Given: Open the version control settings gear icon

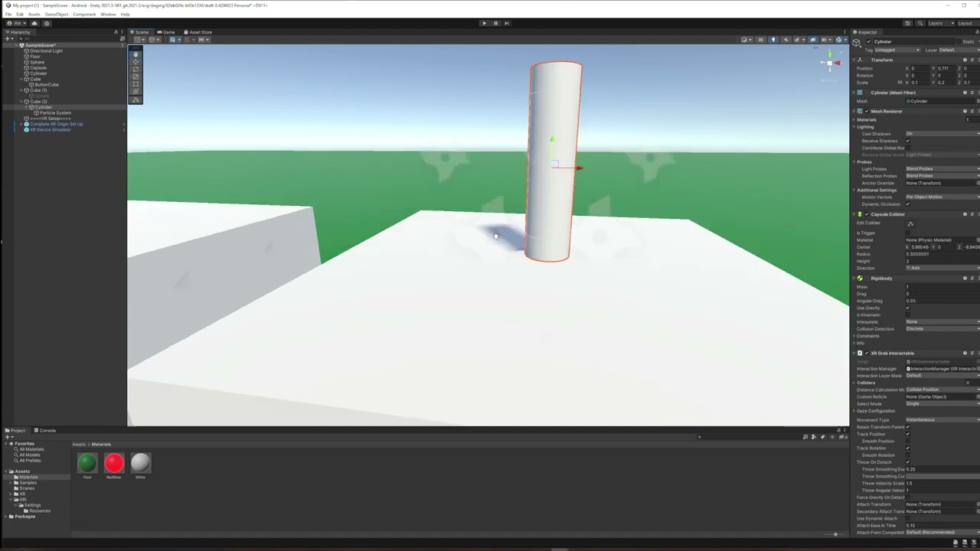Looking at the screenshot, I should click(x=46, y=23).
